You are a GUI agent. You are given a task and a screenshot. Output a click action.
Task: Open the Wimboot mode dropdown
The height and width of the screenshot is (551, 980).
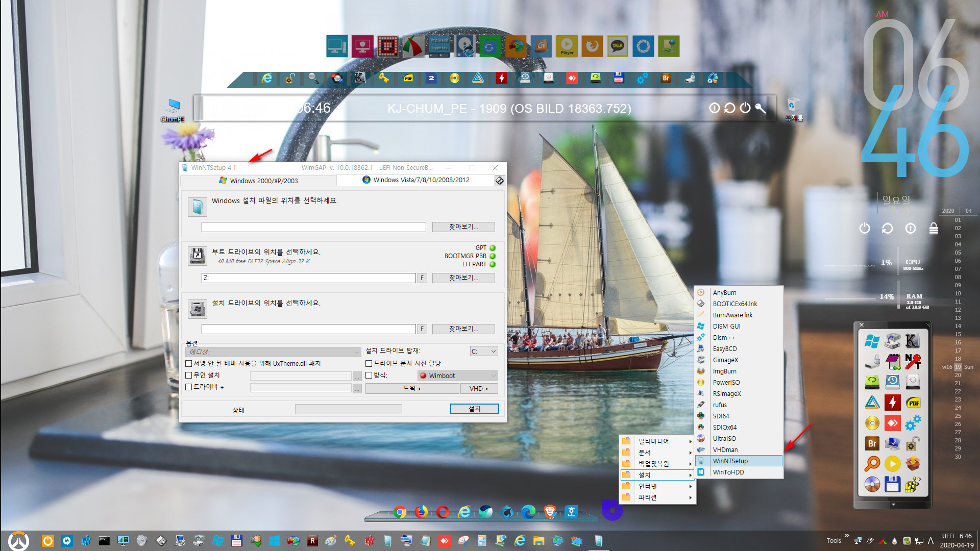click(457, 375)
